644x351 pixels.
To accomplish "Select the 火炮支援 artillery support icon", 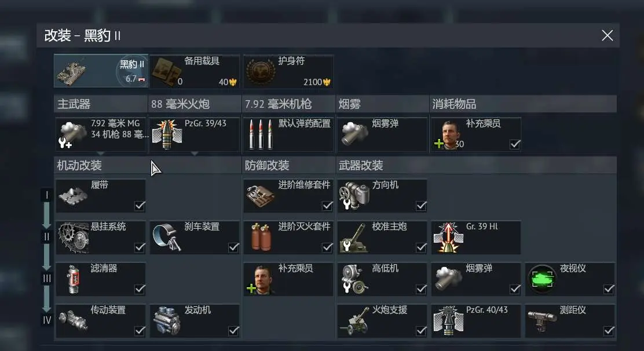I will pos(354,321).
